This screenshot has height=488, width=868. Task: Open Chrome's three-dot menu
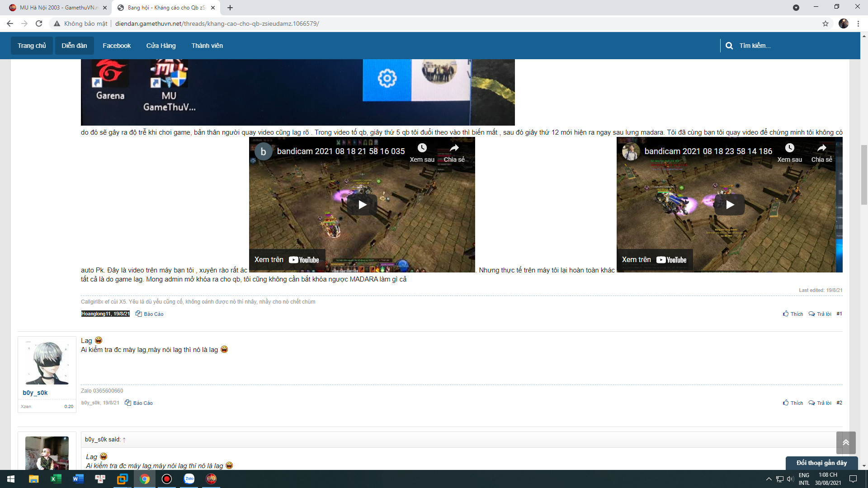858,23
